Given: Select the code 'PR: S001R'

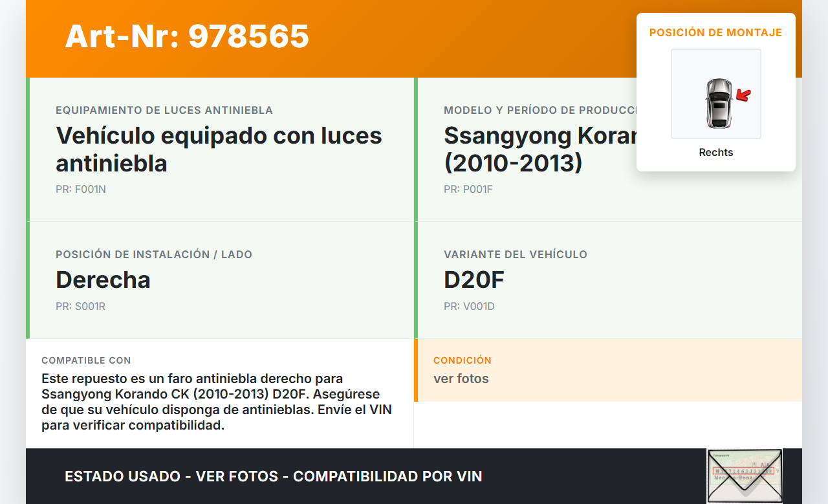Looking at the screenshot, I should 81,307.
